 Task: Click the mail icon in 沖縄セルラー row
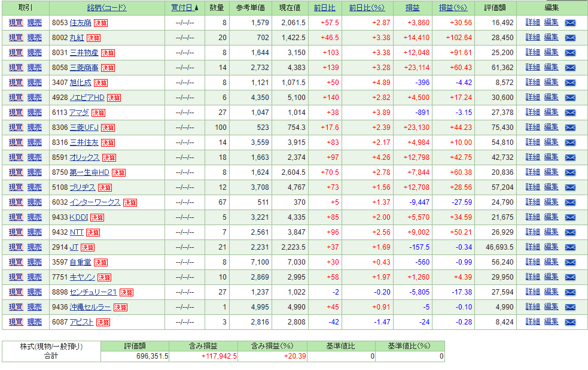[570, 307]
